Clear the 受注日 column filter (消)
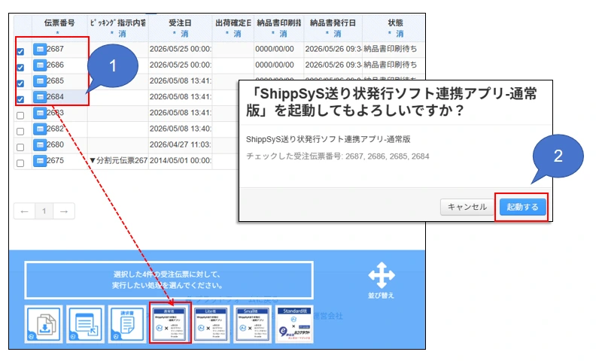This screenshot has height=364, width=596. click(x=184, y=34)
